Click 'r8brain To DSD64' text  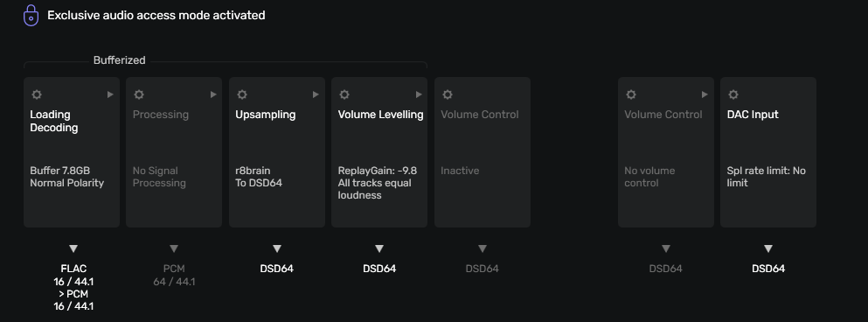[259, 177]
